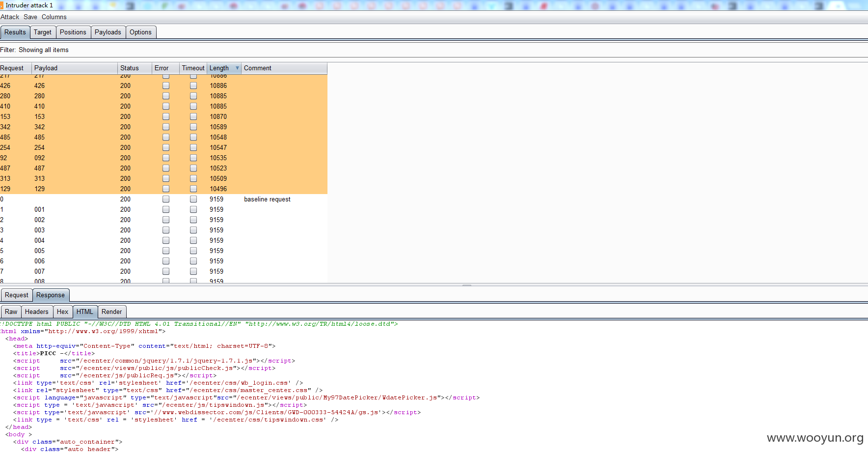Sort by the Status column header
Viewport: 868px width, 452px height.
point(135,68)
